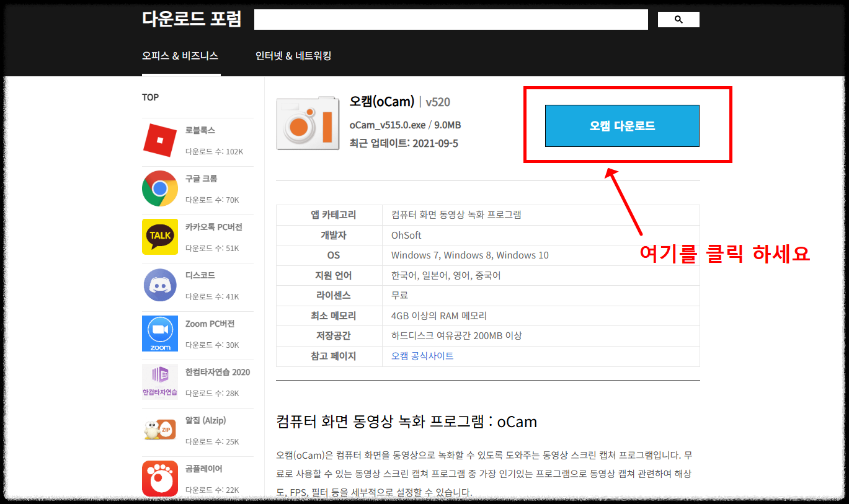Click the OhSoft developer value
The width and height of the screenshot is (849, 504).
coord(406,235)
